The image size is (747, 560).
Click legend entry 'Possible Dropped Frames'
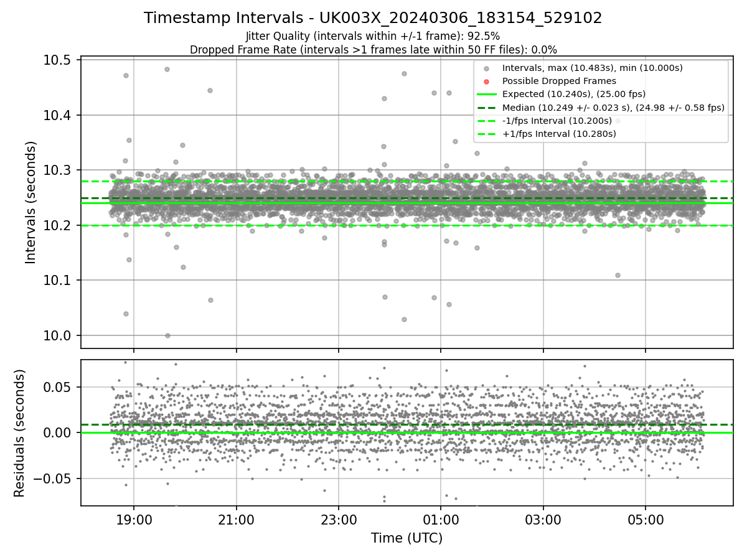point(559,81)
